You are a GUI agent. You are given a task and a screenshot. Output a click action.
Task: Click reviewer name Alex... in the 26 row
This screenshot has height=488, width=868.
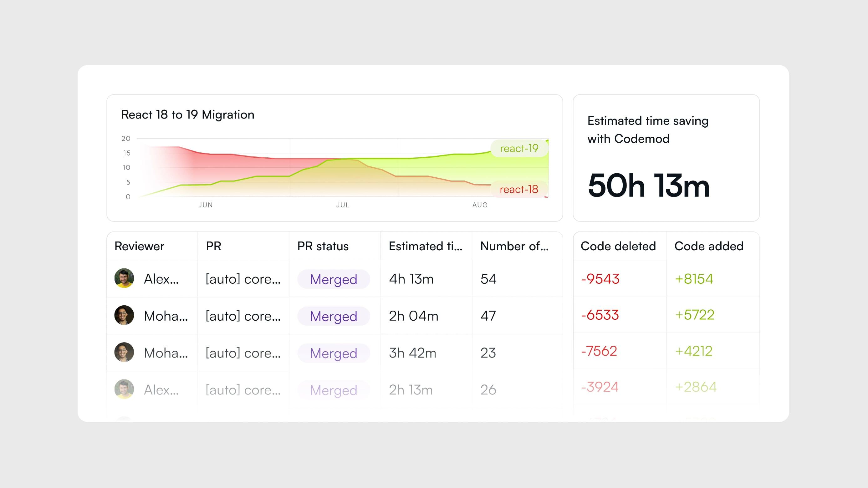coord(161,390)
